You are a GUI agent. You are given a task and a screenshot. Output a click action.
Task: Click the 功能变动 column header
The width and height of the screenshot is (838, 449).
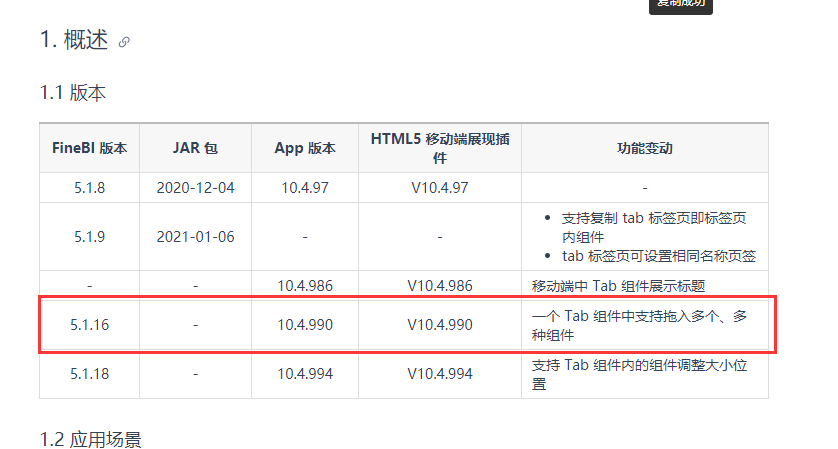[x=645, y=148]
